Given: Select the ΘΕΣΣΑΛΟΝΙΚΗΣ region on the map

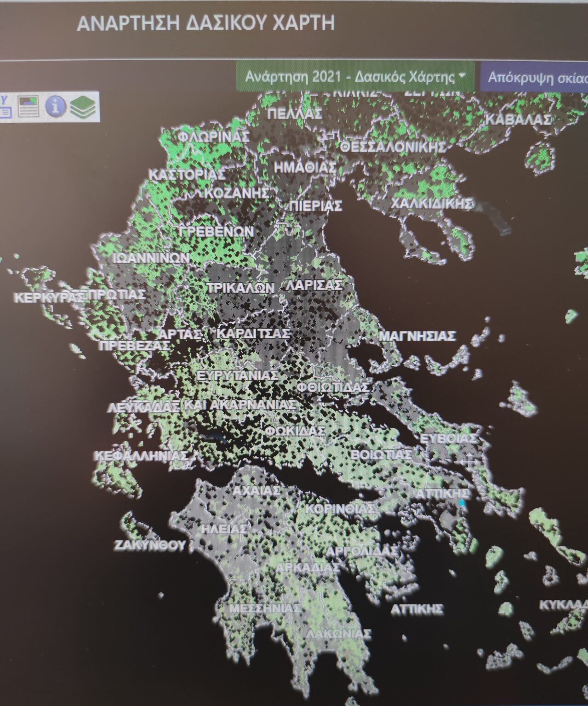Looking at the screenshot, I should pos(392,148).
